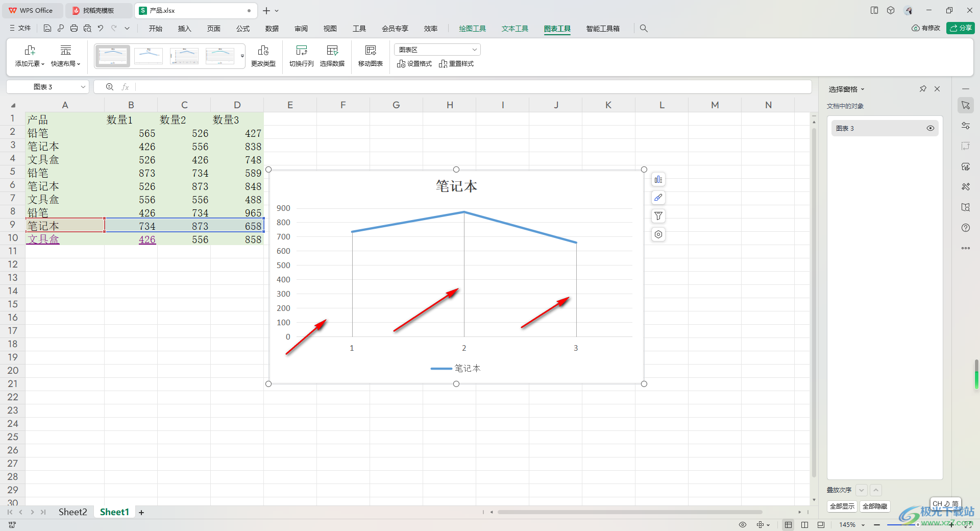Click the selection arrow icon in right sidebar

966,105
